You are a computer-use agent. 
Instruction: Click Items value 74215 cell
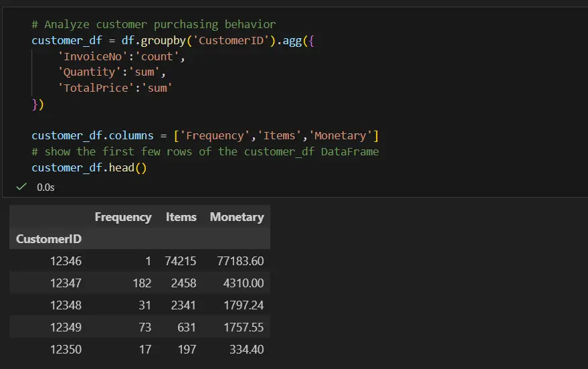181,261
